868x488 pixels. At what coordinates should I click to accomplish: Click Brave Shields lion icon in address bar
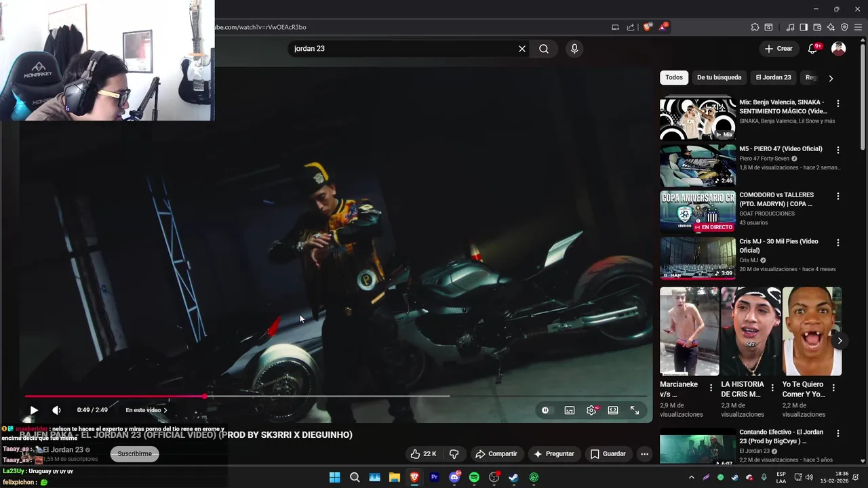(x=648, y=27)
